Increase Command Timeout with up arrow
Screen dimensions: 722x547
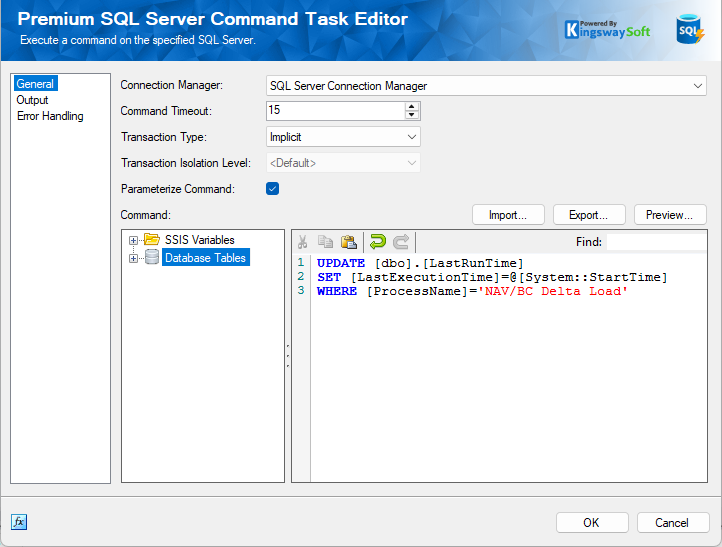(412, 106)
